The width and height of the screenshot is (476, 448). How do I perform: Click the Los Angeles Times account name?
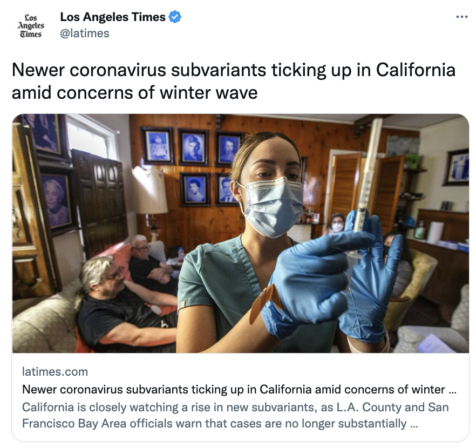tap(113, 17)
